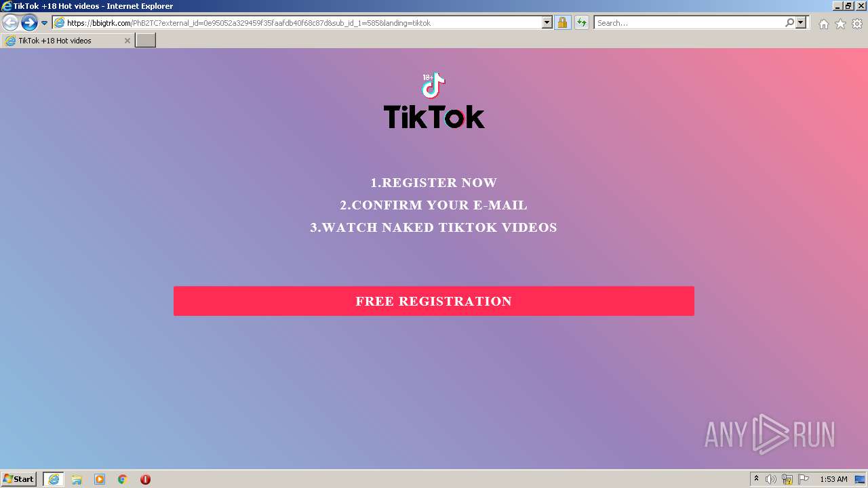Click the browser Forward arrow button
The width and height of the screenshot is (868, 488).
click(29, 23)
